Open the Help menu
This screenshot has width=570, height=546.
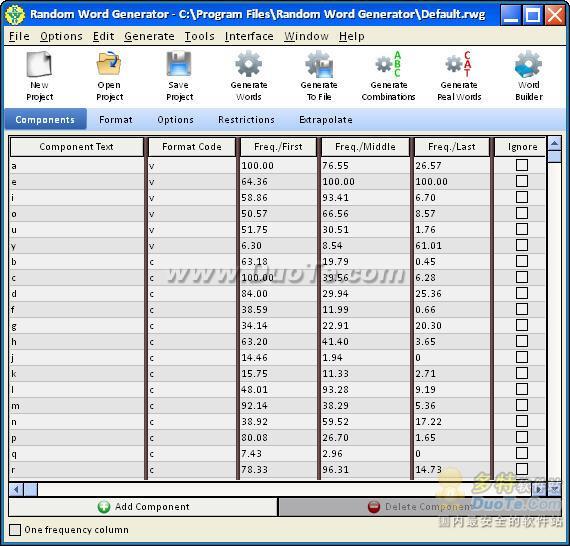tap(352, 36)
